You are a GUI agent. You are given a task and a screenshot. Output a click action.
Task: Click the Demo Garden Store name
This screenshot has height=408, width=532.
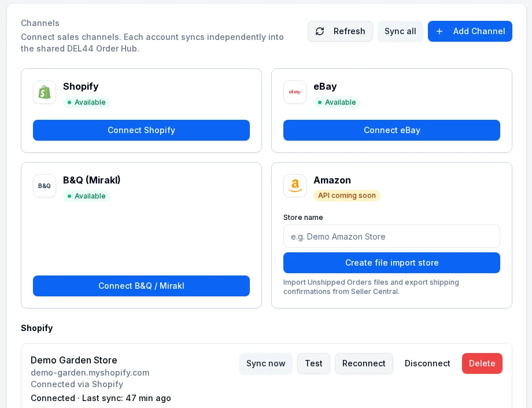(x=74, y=360)
